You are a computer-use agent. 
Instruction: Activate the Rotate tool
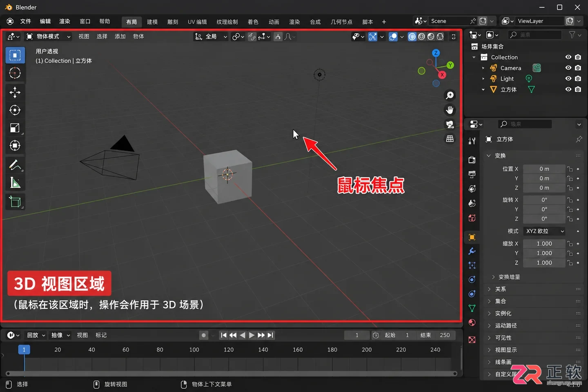15,110
